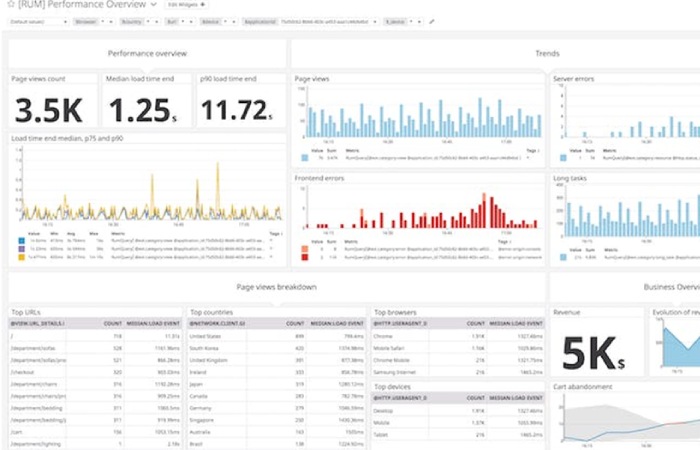Click the Load time end median, p75 and p90 title
Screen dimensions: 700x450
pos(67,138)
